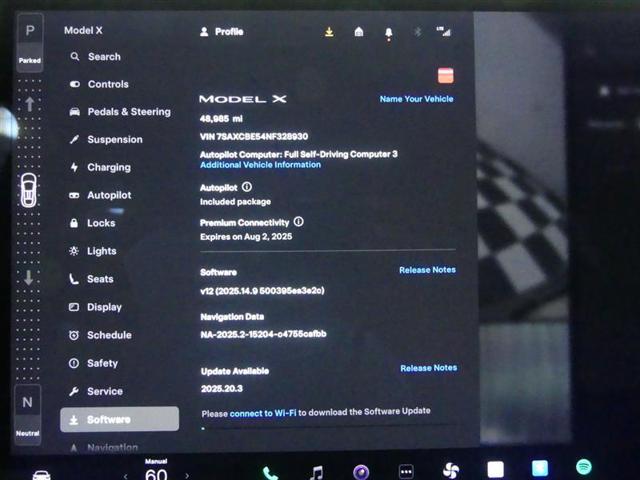The height and width of the screenshot is (480, 640).
Task: Open the car controls icon in bottom bar
Action: [x=41, y=474]
